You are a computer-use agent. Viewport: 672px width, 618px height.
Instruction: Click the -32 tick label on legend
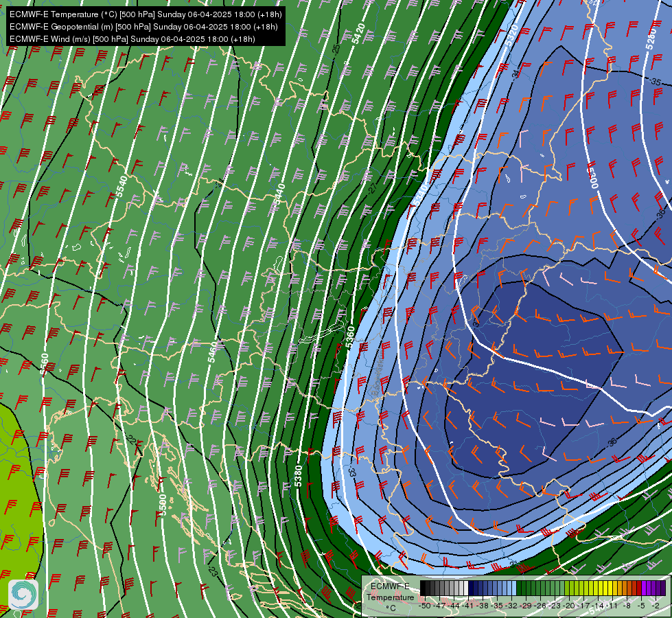[x=511, y=605]
